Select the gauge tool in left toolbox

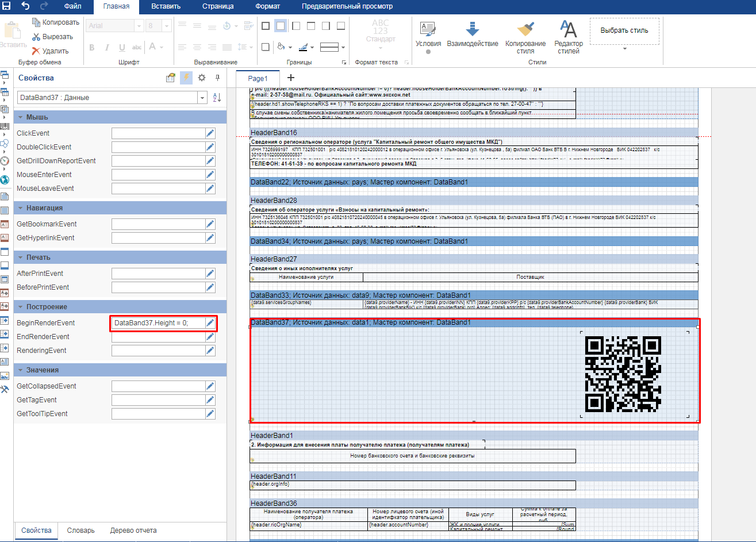click(x=5, y=161)
